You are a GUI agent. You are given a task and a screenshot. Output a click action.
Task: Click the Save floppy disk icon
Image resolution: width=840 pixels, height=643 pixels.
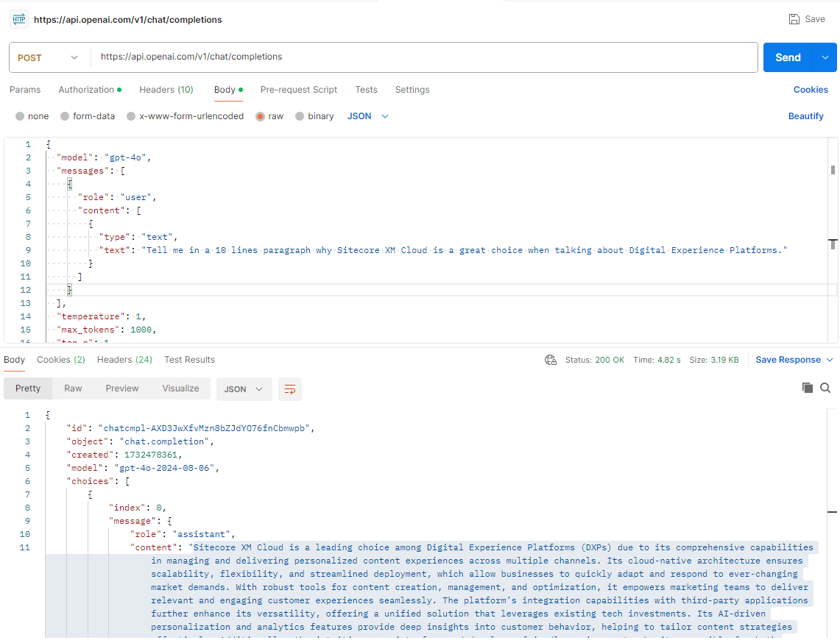click(x=794, y=19)
